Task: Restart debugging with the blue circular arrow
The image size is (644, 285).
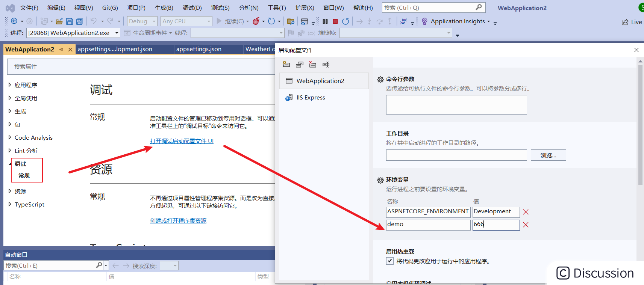Action: [x=345, y=21]
